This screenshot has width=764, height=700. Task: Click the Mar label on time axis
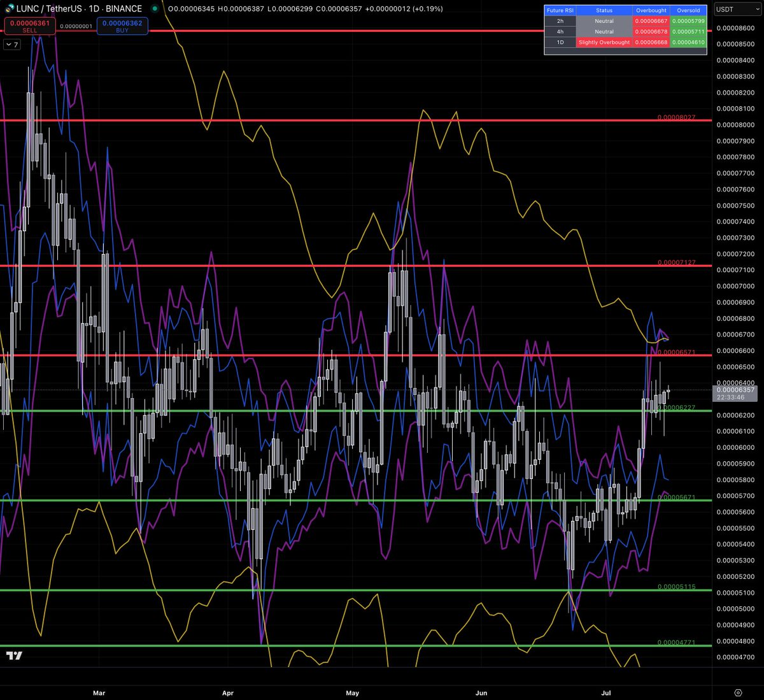[x=99, y=693]
